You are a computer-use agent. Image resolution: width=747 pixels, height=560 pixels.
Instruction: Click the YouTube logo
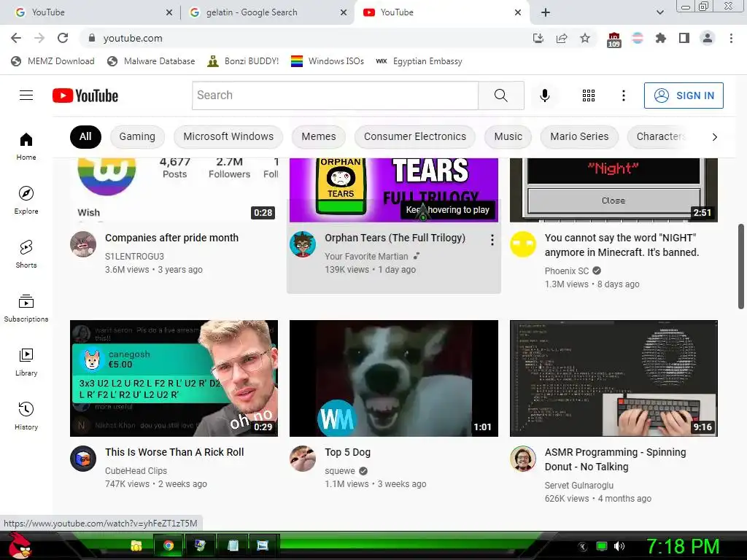85,96
